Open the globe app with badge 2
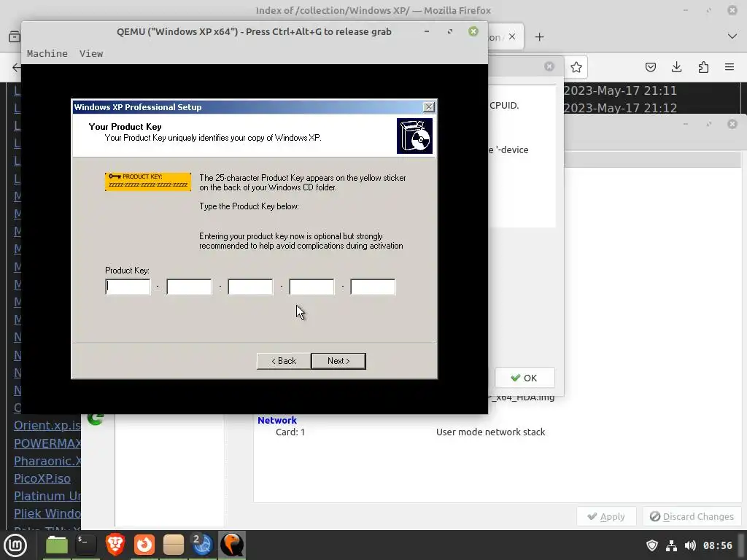 [x=202, y=545]
